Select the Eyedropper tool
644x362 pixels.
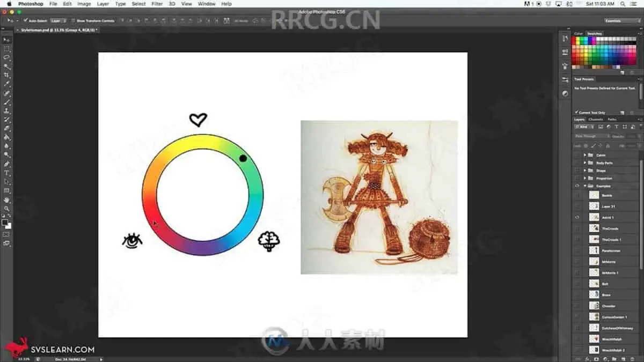click(7, 84)
